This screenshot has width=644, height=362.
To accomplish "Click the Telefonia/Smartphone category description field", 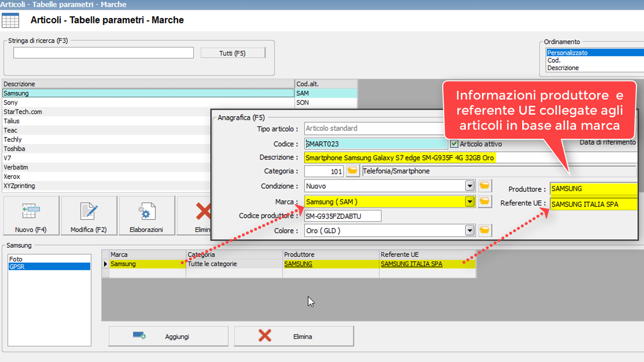I will (x=499, y=171).
